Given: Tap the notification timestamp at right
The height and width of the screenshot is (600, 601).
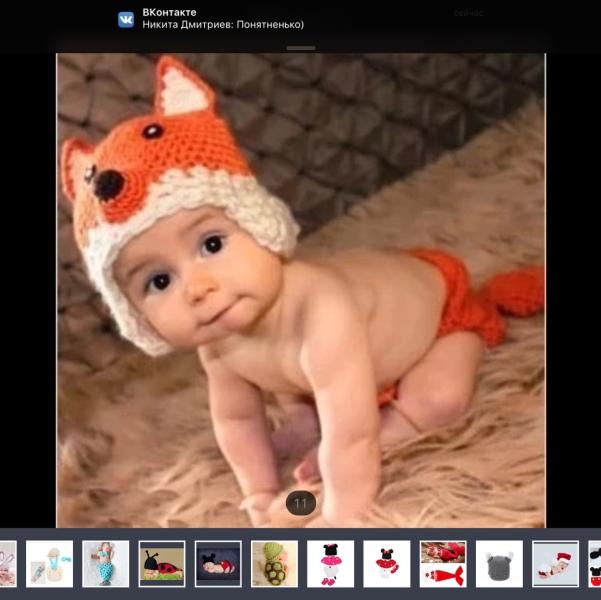Looking at the screenshot, I should [x=468, y=14].
